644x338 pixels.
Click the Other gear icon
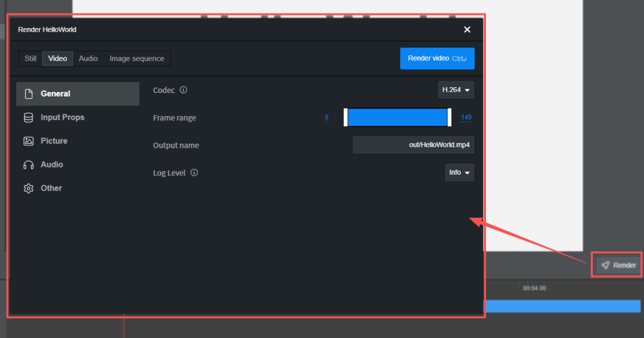pos(28,188)
